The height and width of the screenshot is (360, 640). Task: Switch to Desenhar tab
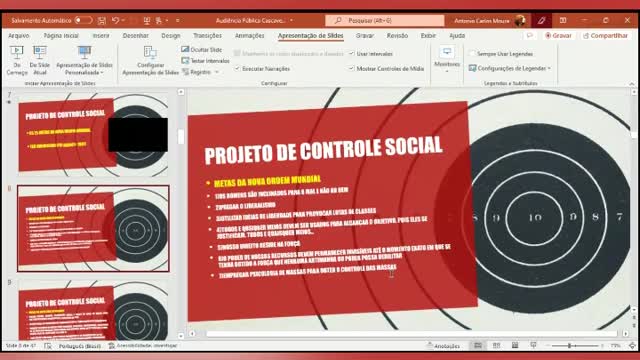click(136, 36)
